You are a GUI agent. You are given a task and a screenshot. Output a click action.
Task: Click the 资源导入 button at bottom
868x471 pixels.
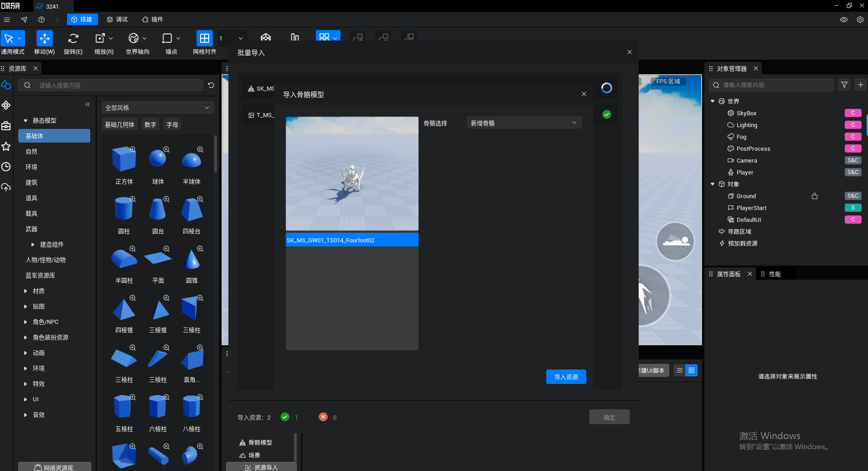click(261, 467)
